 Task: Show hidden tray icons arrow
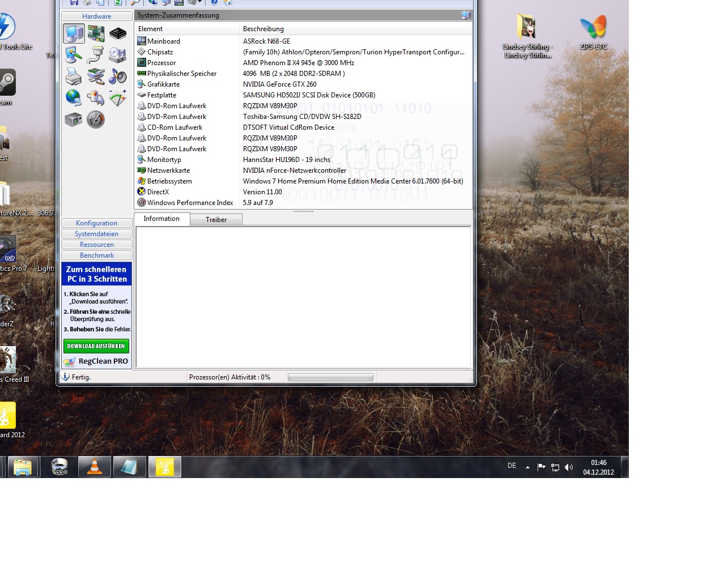coord(527,467)
